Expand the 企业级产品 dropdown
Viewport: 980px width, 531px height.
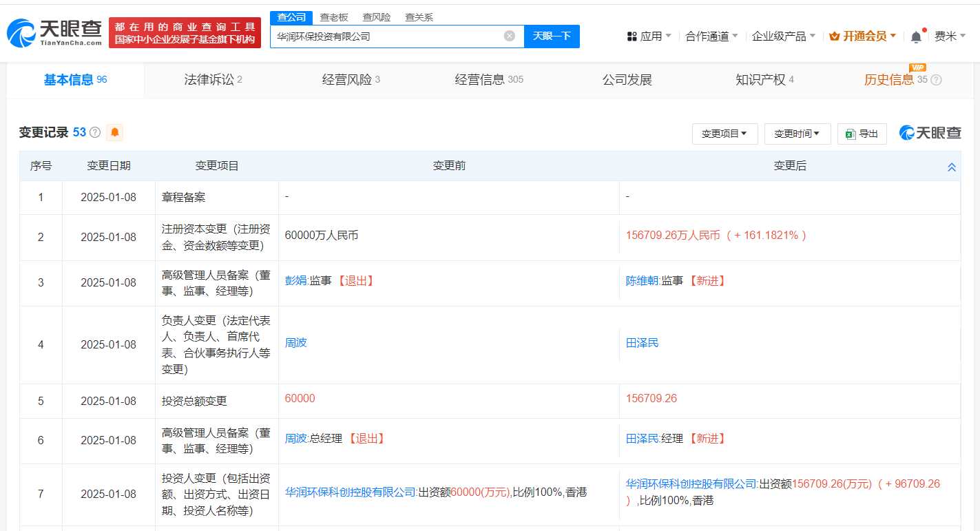click(x=783, y=37)
